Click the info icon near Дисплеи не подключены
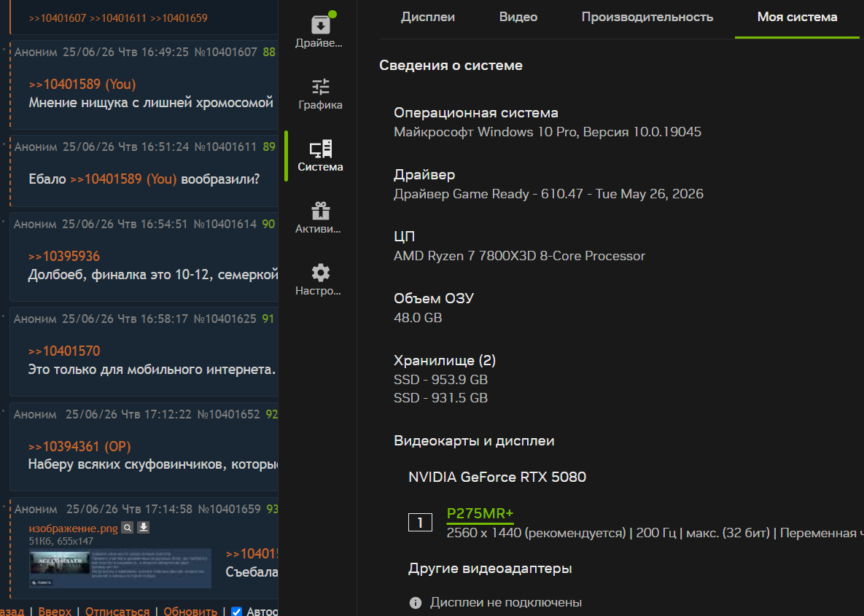Viewport: 864px width, 616px height. click(x=416, y=603)
